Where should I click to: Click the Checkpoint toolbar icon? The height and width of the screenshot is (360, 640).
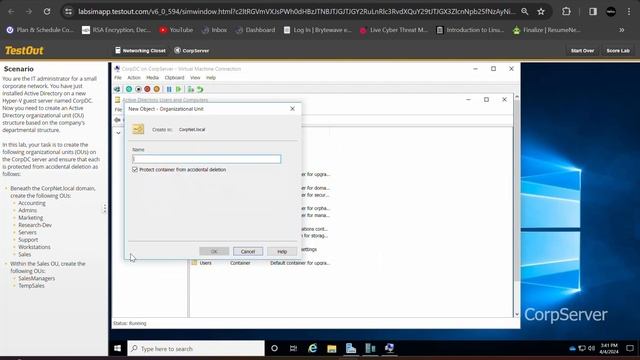pos(191,89)
